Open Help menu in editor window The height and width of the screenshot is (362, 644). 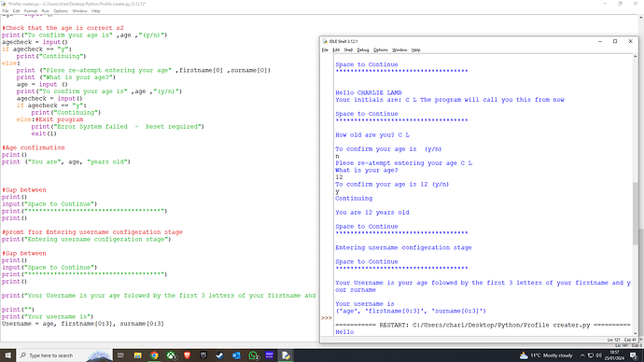96,11
